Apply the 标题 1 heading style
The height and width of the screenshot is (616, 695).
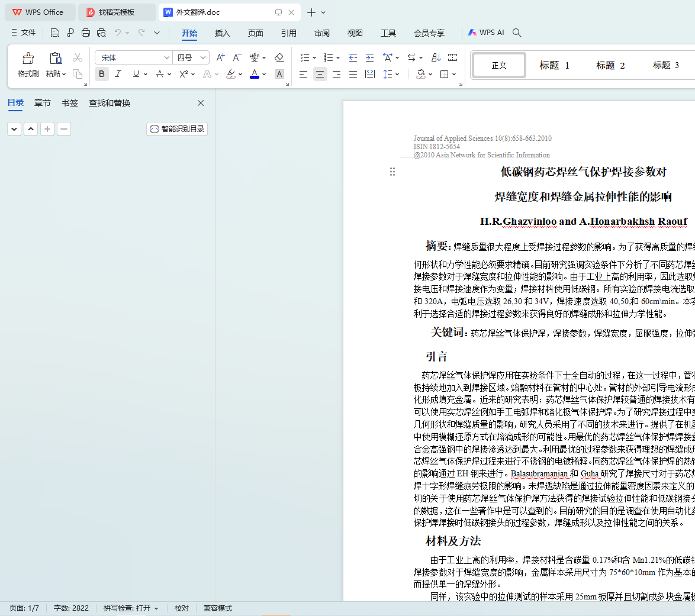point(554,65)
